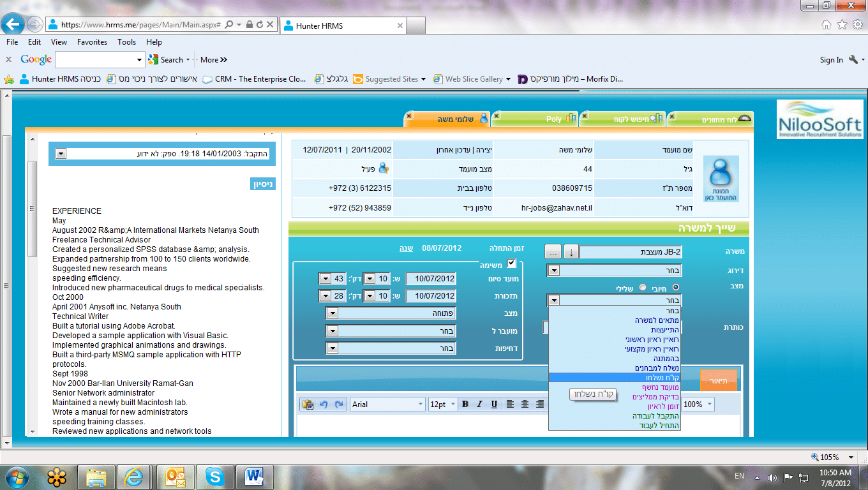
Task: Align editor text to the left
Action: point(511,404)
